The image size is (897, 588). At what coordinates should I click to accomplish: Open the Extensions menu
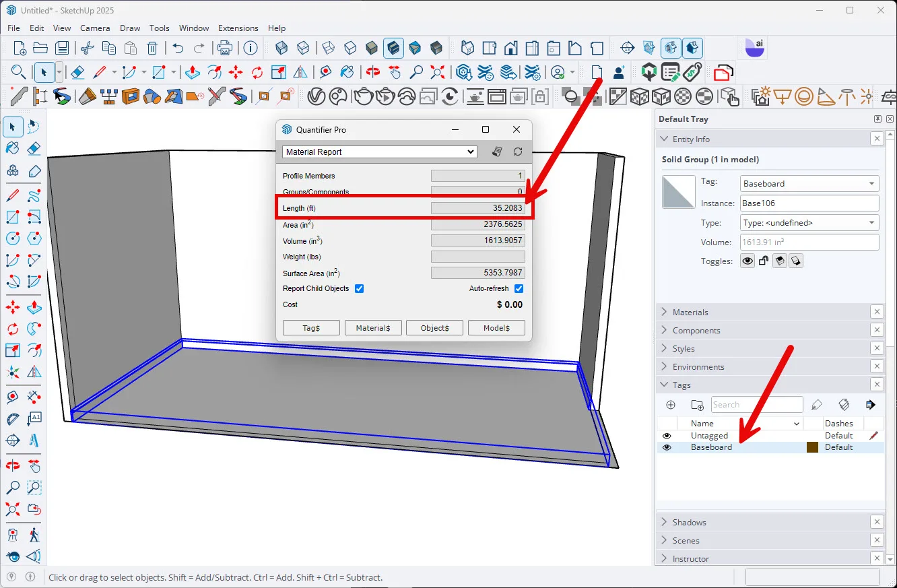pos(238,28)
